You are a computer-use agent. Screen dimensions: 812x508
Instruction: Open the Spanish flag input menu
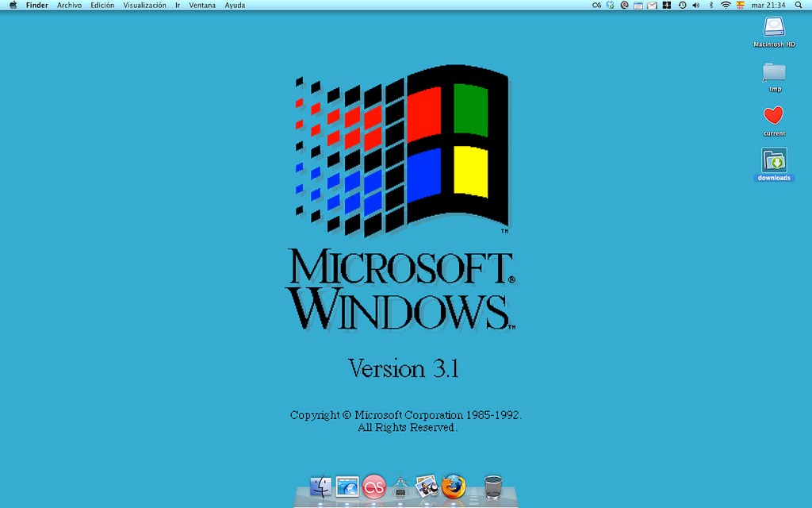741,6
